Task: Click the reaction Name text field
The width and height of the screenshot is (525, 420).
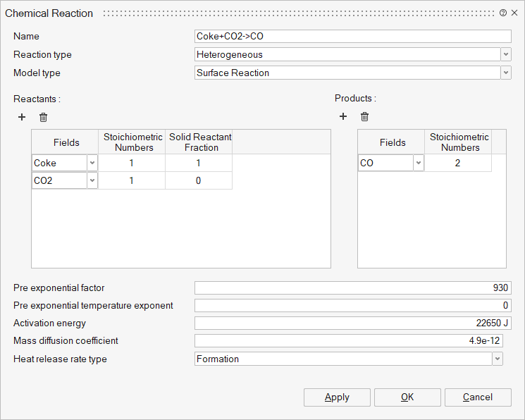Action: pos(352,36)
